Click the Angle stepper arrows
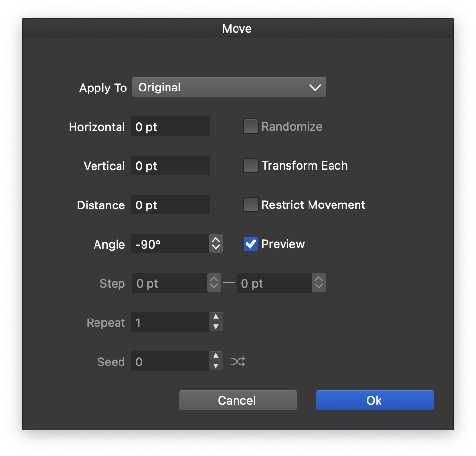This screenshot has height=456, width=476. pyautogui.click(x=216, y=244)
